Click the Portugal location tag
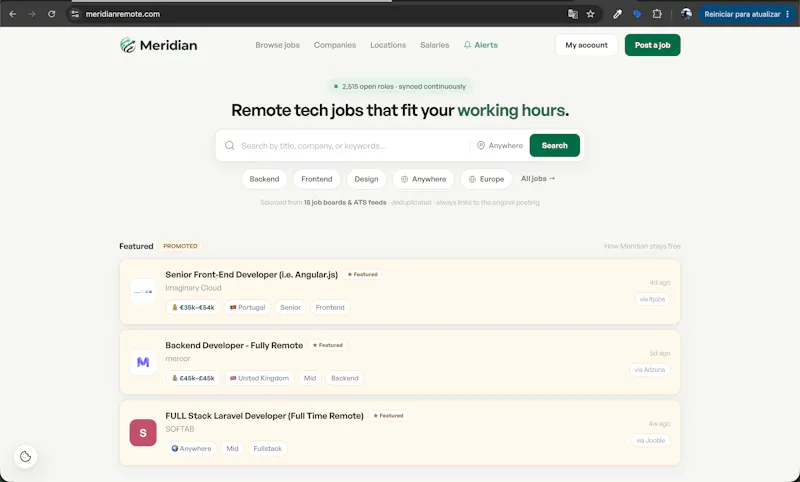Viewport: 800px width, 482px height. point(247,307)
